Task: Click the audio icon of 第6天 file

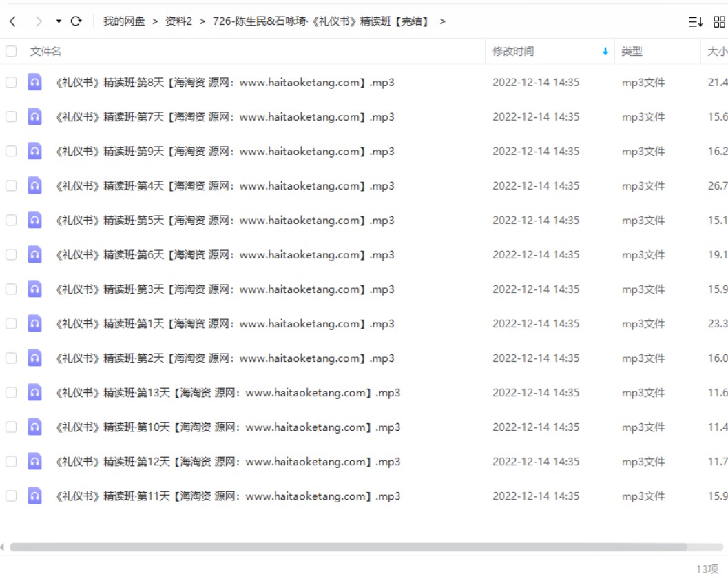Action: 35,254
